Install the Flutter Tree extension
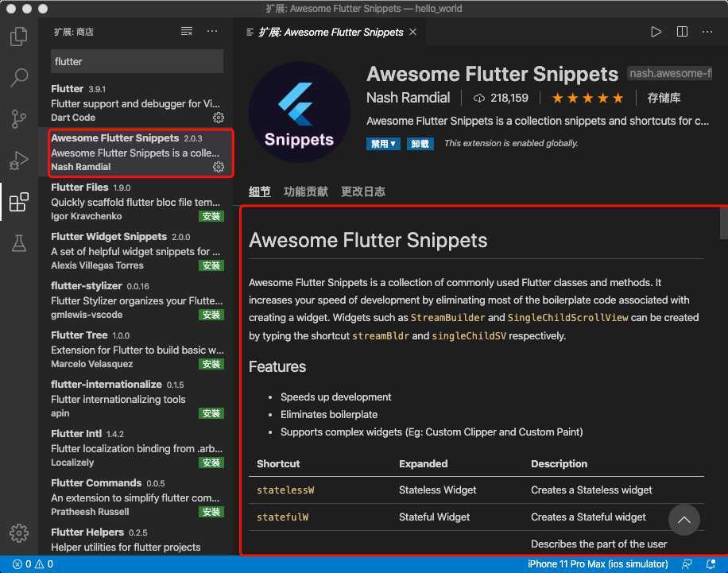 tap(211, 364)
